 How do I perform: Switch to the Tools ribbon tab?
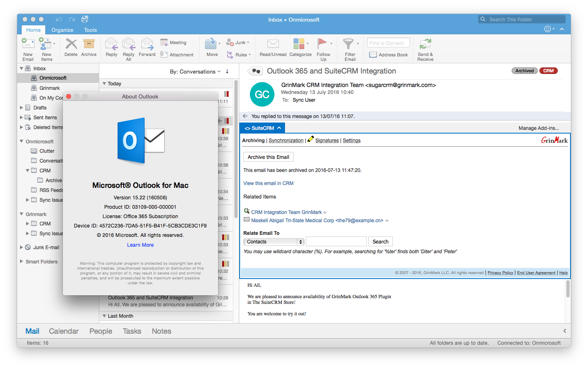[x=90, y=30]
